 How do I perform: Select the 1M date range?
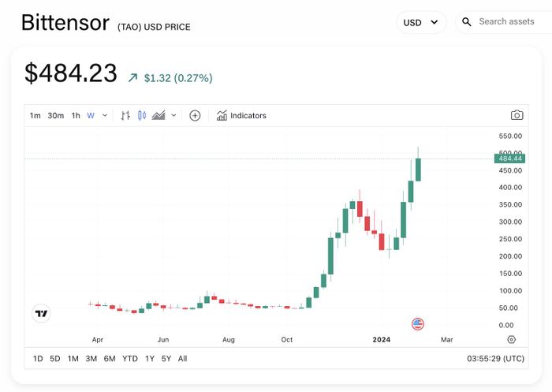click(73, 359)
